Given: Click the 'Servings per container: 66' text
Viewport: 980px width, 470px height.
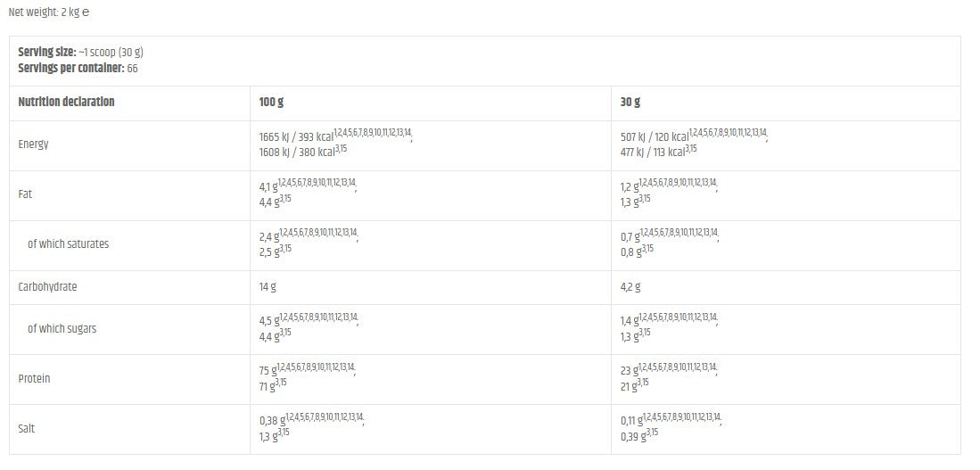Looking at the screenshot, I should tap(78, 68).
